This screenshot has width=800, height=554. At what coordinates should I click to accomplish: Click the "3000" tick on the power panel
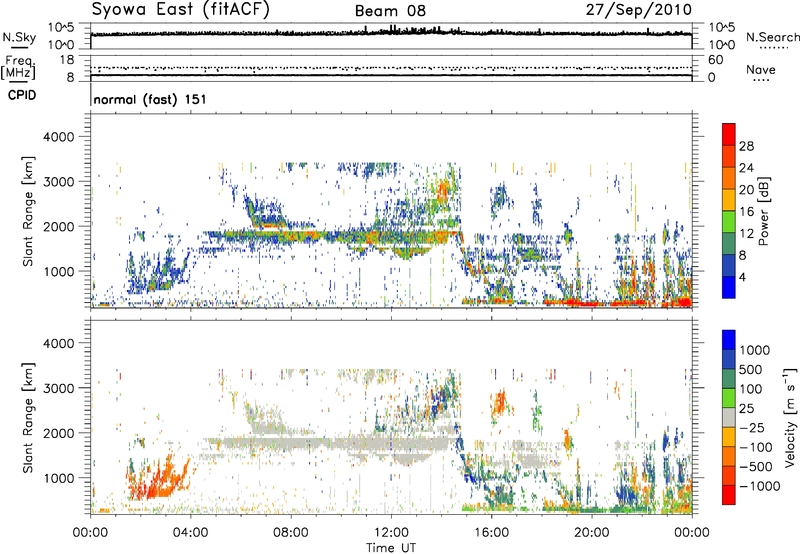(58, 182)
